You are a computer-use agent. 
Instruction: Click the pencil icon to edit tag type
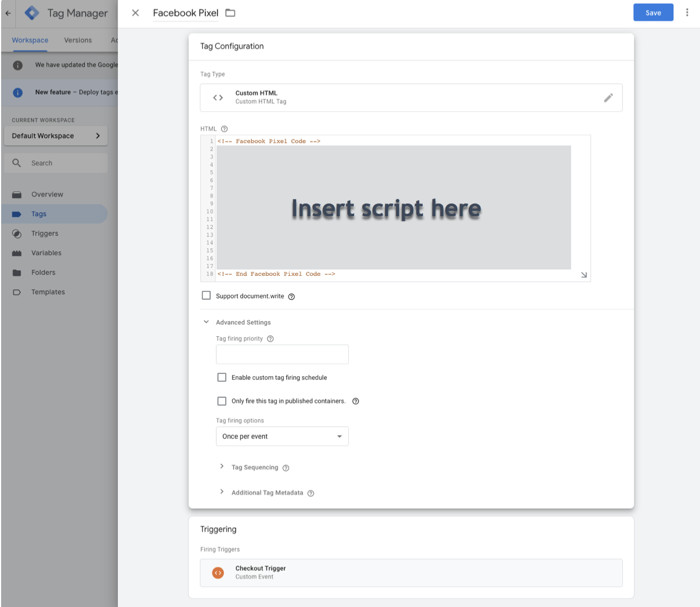(608, 98)
